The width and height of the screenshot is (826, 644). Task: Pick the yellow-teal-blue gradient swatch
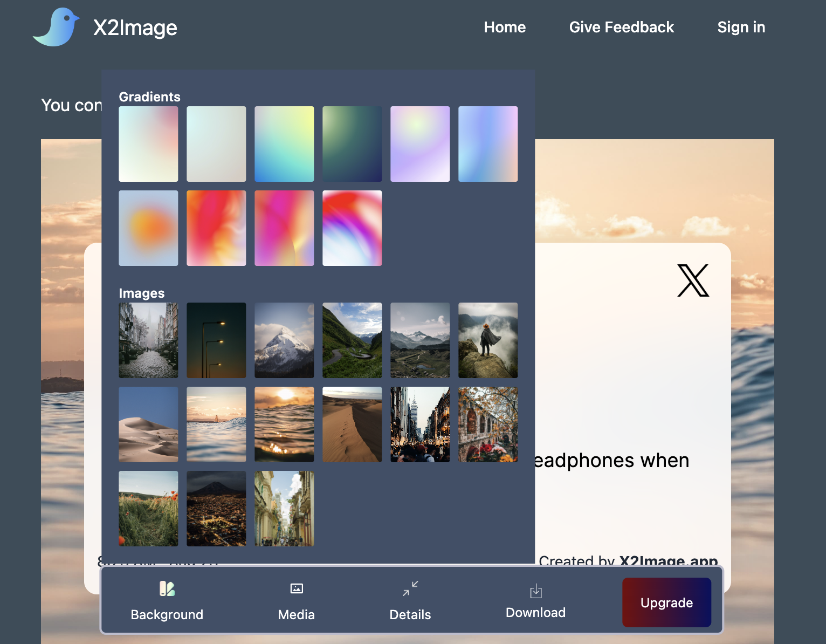pos(284,144)
